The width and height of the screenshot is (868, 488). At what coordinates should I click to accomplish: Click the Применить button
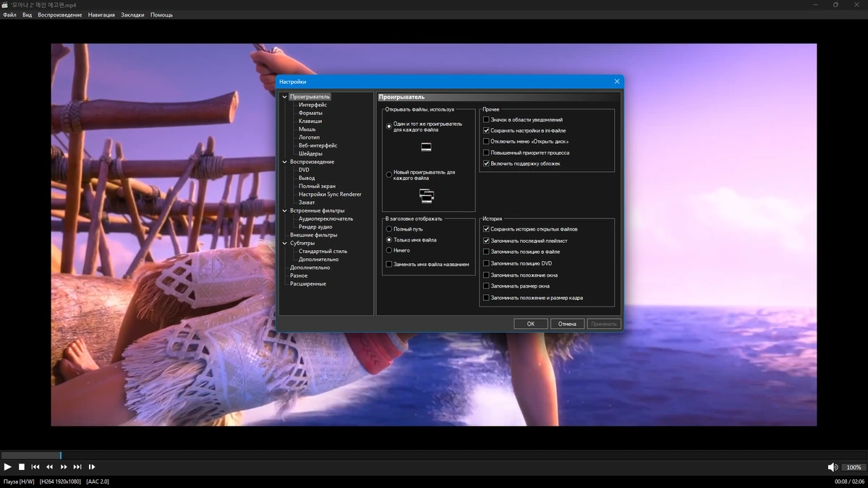[604, 324]
